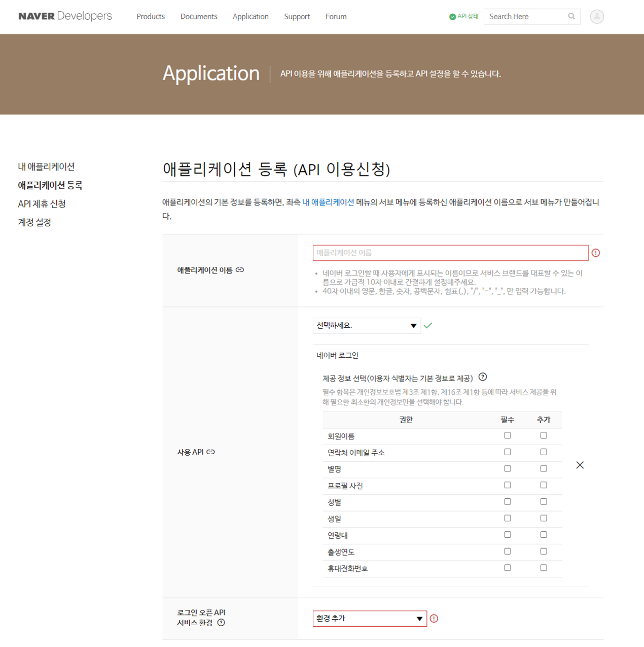Viewport: 644px width, 647px height.
Task: Click the 로그인 오픈 API 서비스 환경 label
Action: [x=201, y=618]
